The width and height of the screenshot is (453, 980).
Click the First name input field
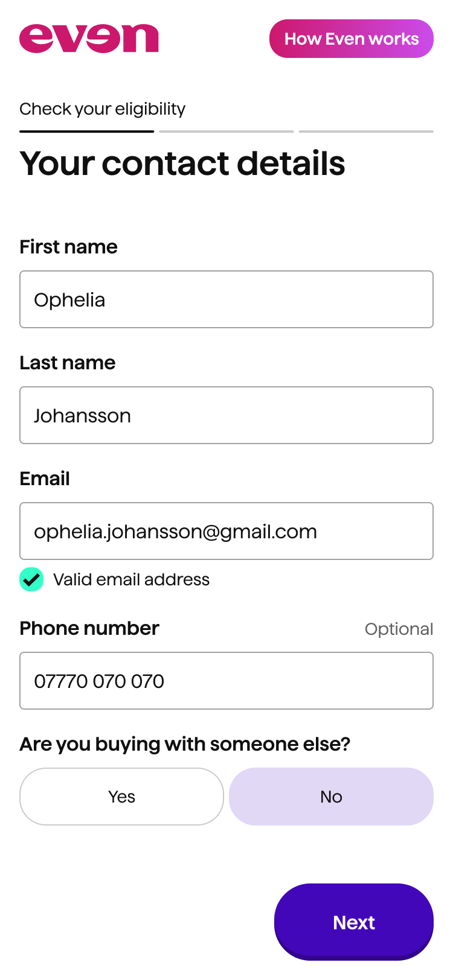(226, 299)
